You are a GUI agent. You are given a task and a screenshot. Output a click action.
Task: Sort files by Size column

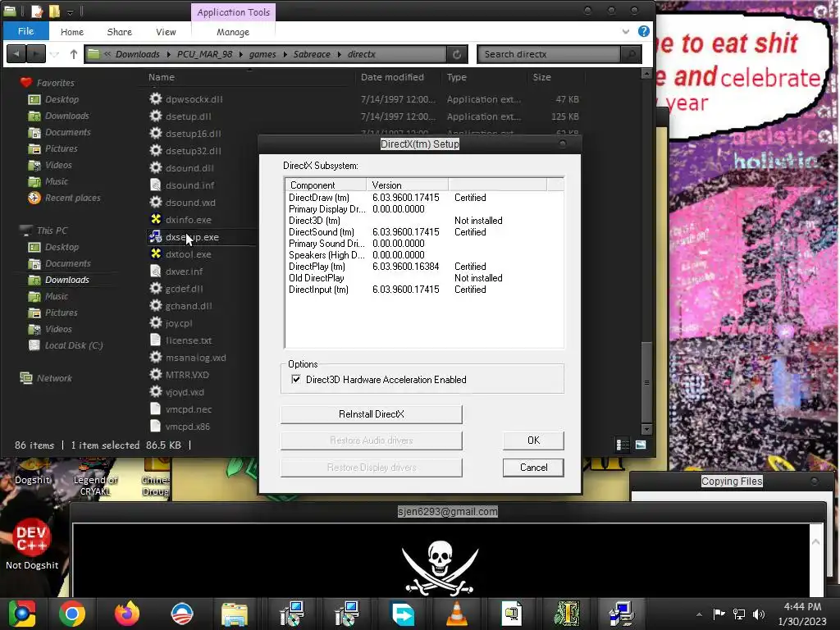coord(541,77)
